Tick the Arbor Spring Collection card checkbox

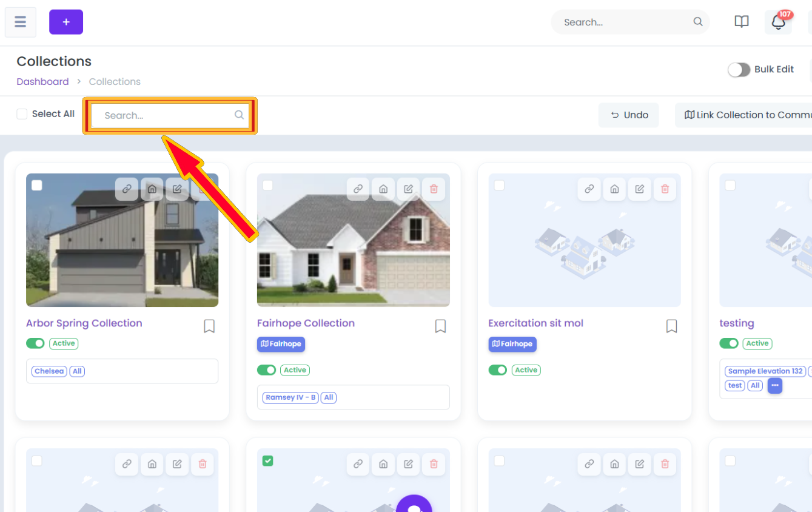point(37,185)
